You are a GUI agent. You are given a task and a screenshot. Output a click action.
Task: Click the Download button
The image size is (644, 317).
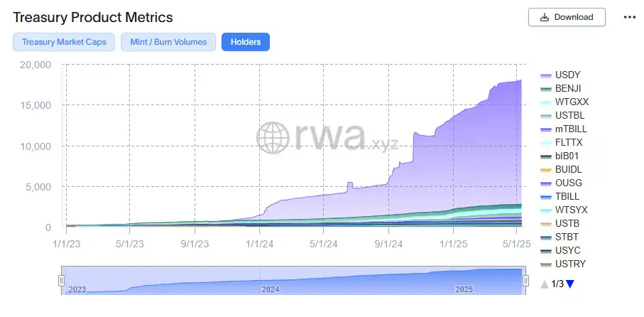click(566, 17)
